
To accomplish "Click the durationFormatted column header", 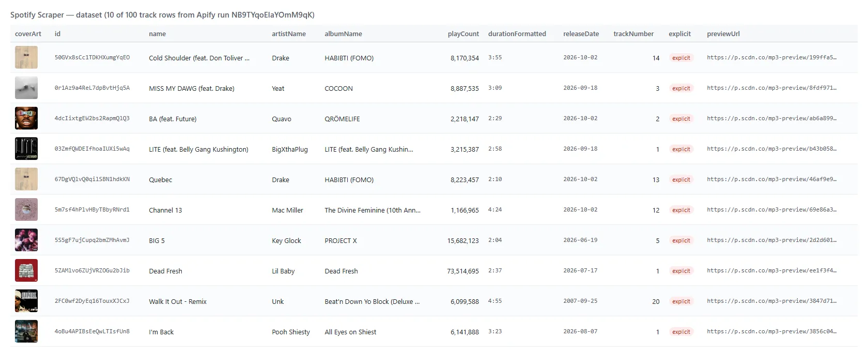I will click(517, 34).
